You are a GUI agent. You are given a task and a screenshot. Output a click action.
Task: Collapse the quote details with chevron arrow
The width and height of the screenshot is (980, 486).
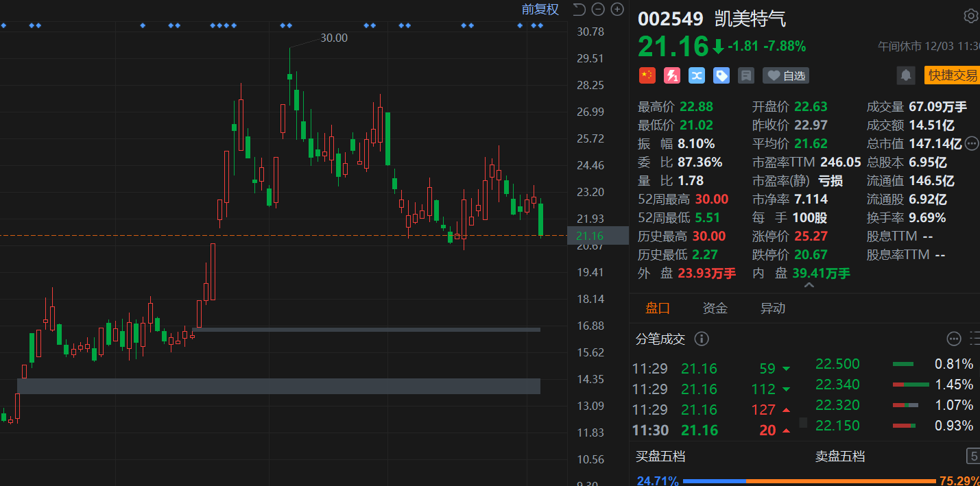(809, 285)
